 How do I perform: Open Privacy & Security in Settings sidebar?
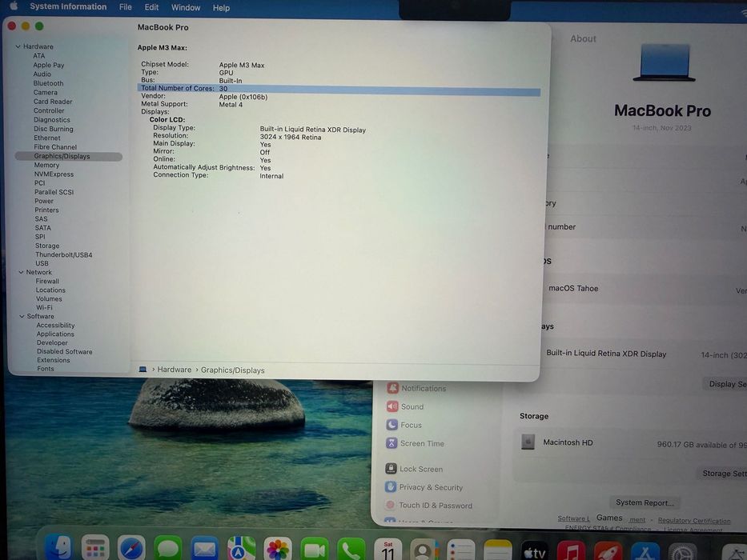(x=431, y=487)
